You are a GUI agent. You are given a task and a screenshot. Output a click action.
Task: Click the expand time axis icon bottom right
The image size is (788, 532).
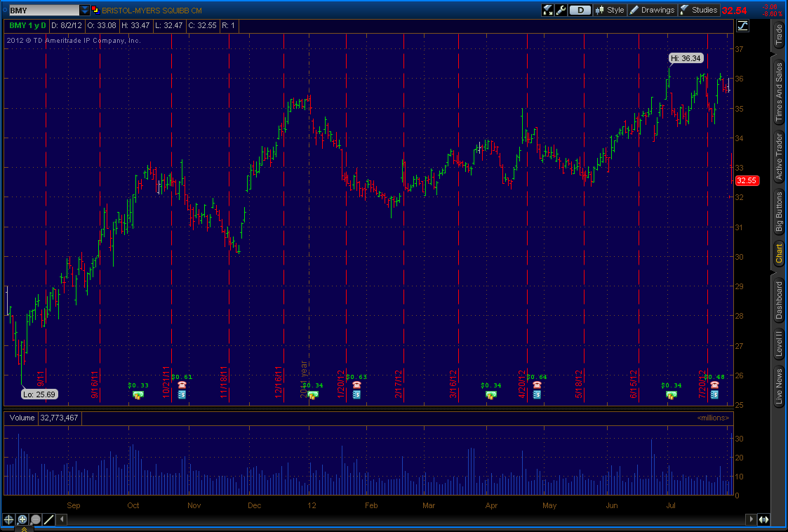point(764,519)
